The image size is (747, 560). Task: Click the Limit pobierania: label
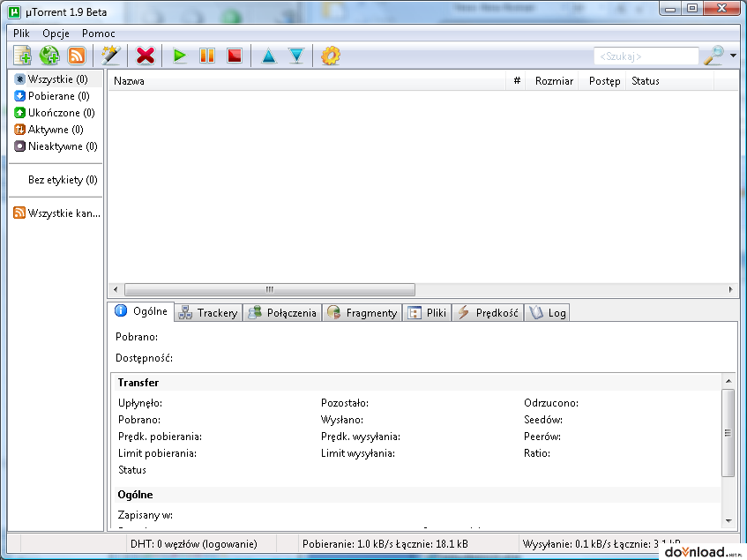point(157,453)
